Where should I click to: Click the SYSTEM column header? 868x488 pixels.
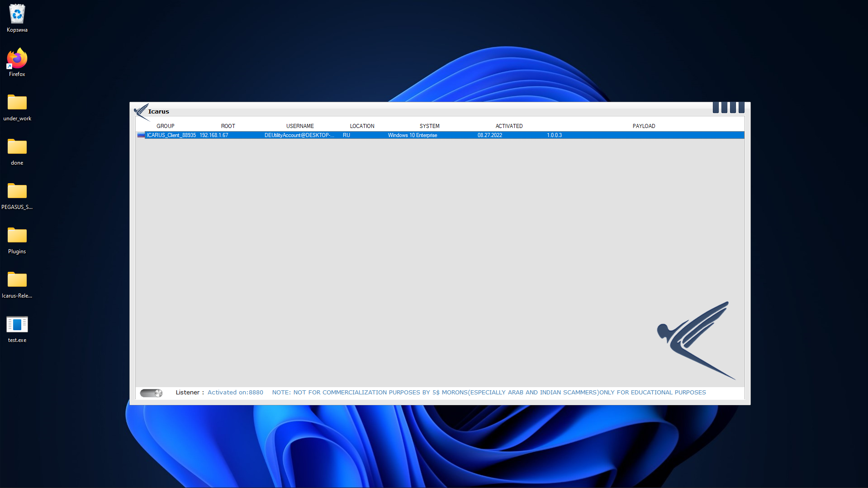(x=429, y=126)
